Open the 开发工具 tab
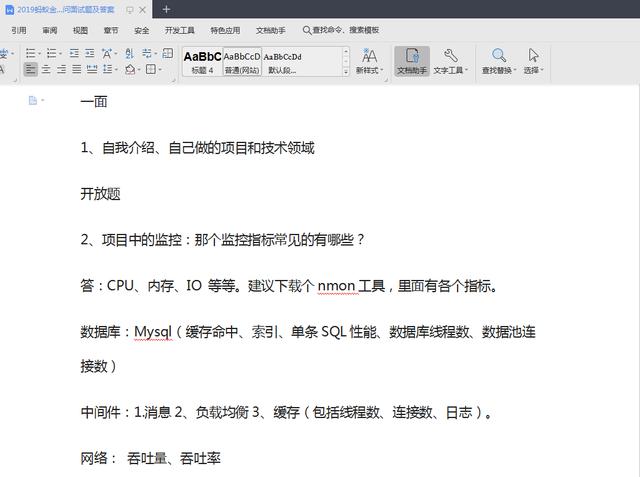 click(180, 30)
